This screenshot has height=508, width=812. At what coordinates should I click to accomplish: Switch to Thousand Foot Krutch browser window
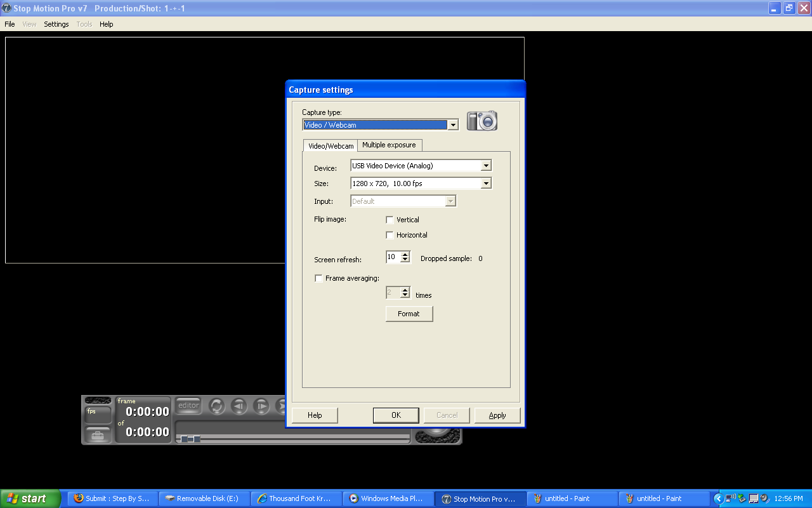(x=295, y=498)
